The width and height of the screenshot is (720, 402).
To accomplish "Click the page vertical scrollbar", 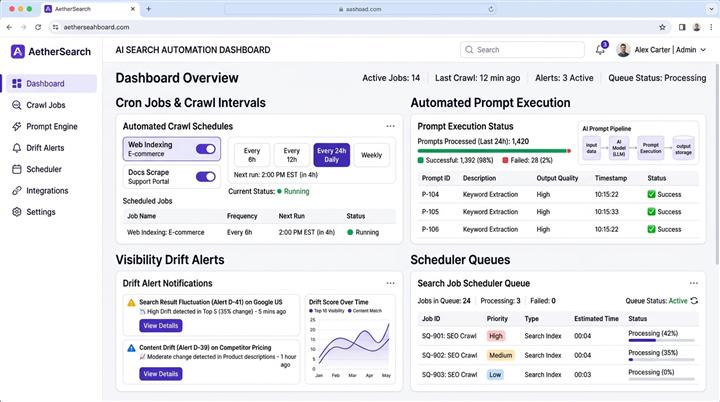I will tap(717, 164).
